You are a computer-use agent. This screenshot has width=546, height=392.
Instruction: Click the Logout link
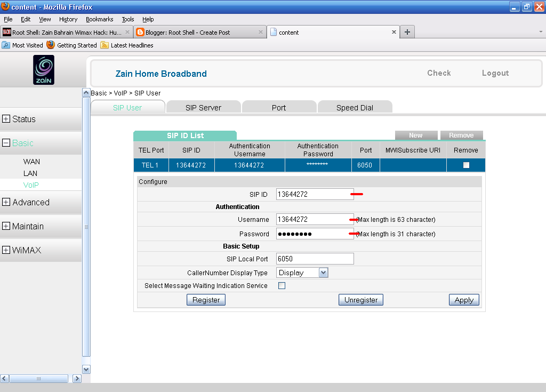coord(495,73)
